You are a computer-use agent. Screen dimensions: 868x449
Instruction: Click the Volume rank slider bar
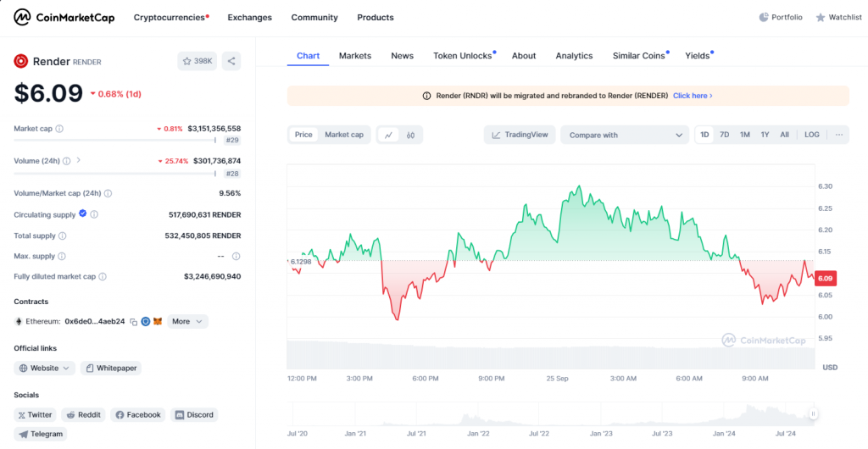[x=115, y=174]
